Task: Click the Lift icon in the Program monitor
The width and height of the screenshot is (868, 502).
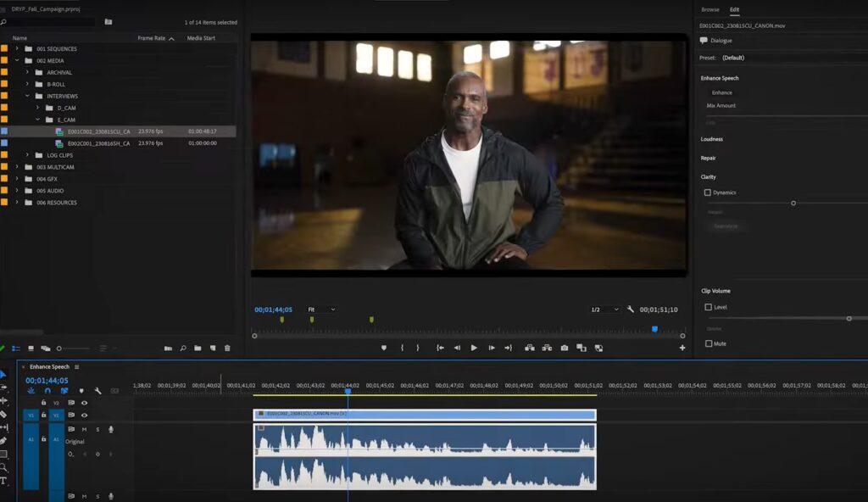Action: click(529, 348)
